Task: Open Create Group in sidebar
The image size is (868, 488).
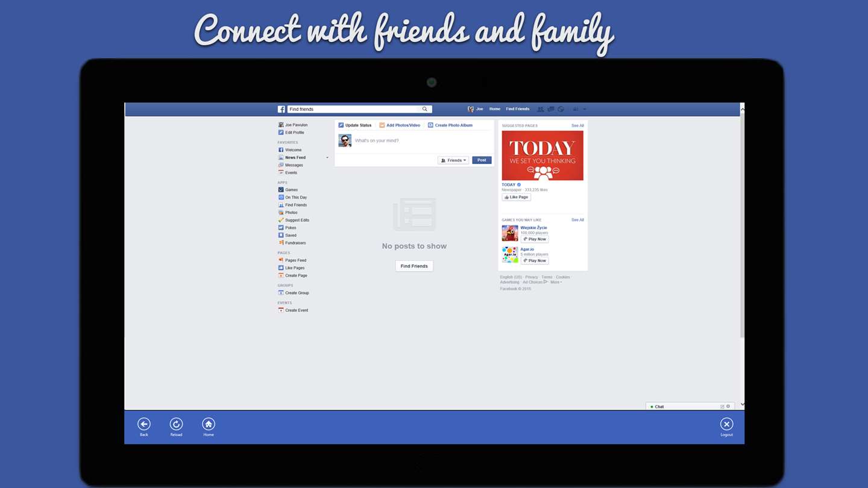Action: click(294, 293)
